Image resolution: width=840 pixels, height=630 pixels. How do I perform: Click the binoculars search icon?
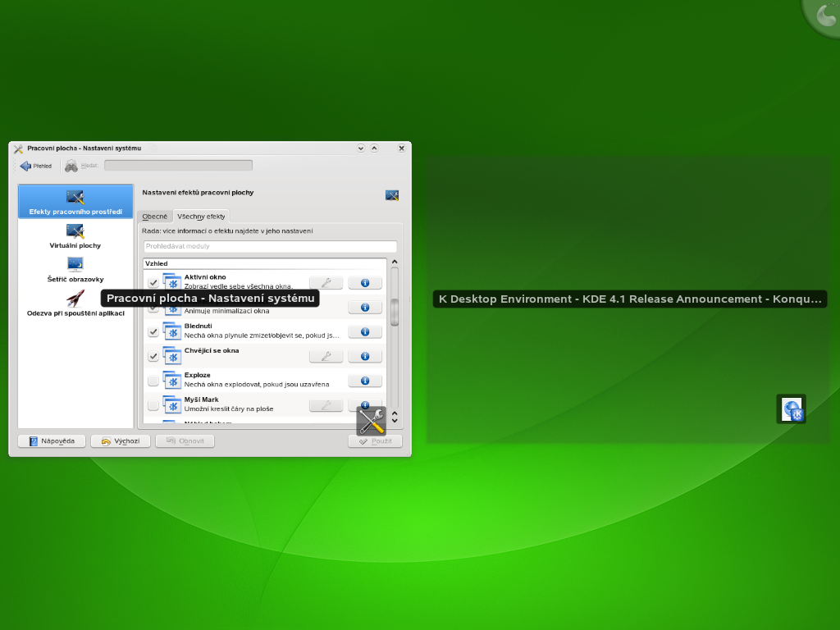tap(71, 166)
